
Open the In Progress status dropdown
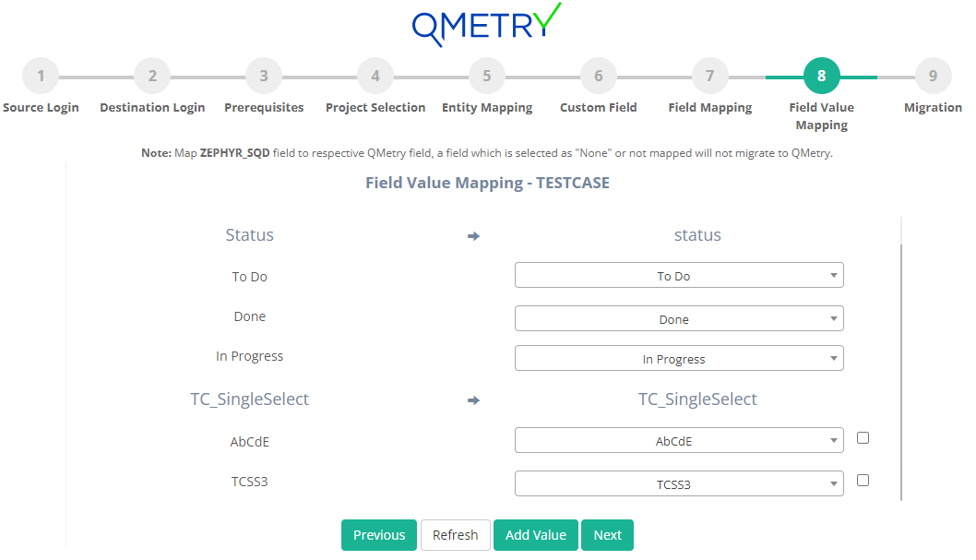(x=679, y=358)
